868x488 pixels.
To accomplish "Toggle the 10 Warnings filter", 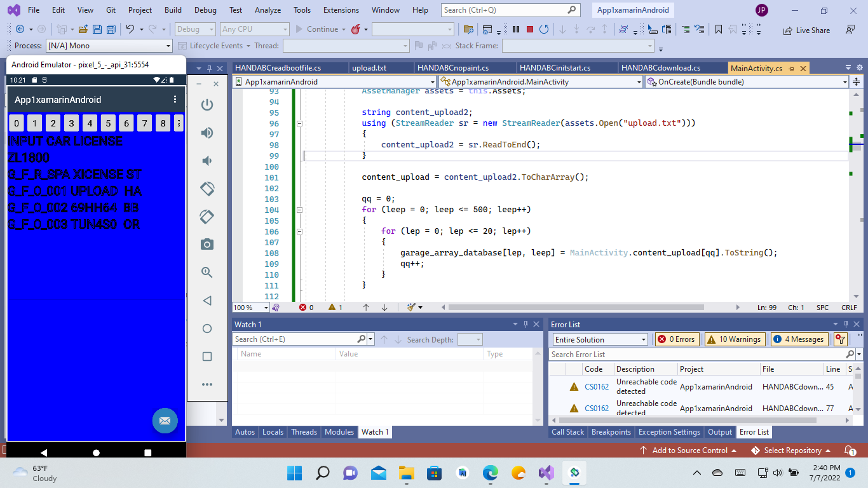I will (735, 339).
